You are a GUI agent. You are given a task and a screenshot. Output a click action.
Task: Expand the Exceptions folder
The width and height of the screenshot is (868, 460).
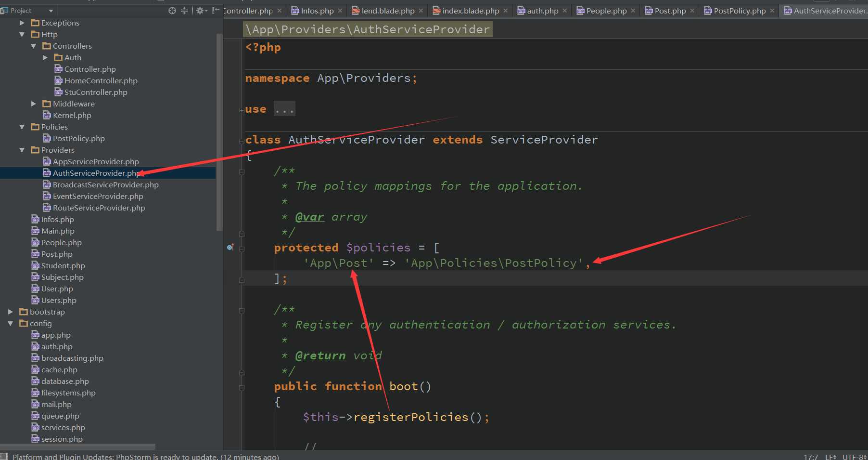click(22, 23)
